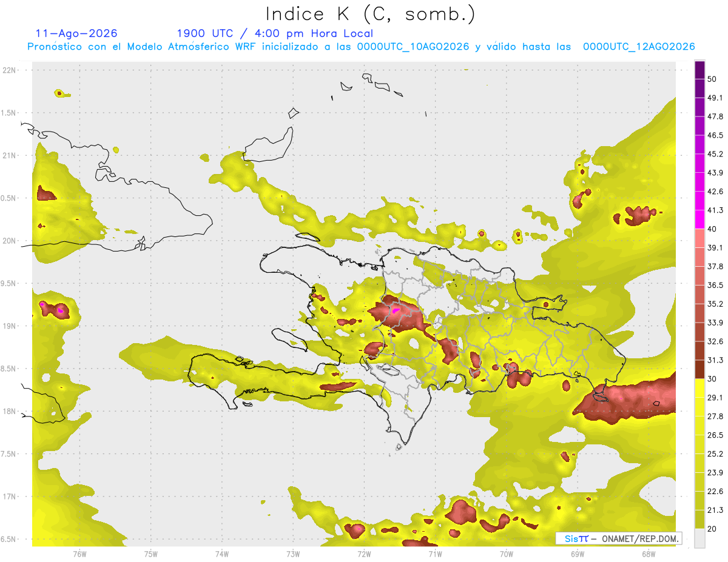Click the colorbar value "23.9"
This screenshot has height=562, width=728.
coord(715,473)
